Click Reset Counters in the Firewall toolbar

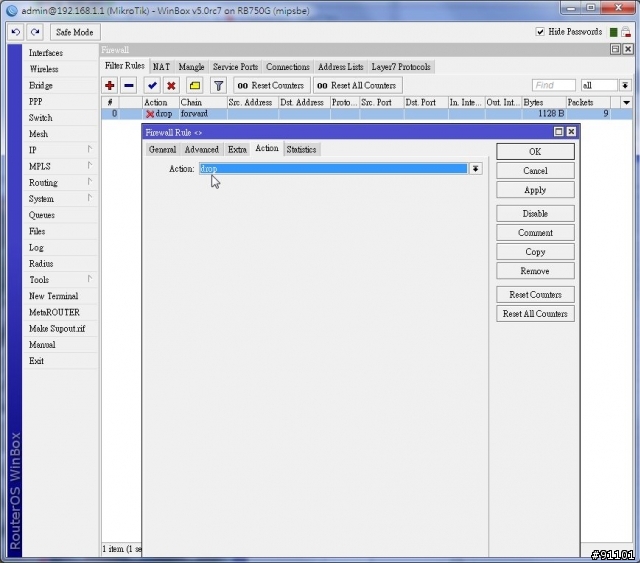[272, 85]
